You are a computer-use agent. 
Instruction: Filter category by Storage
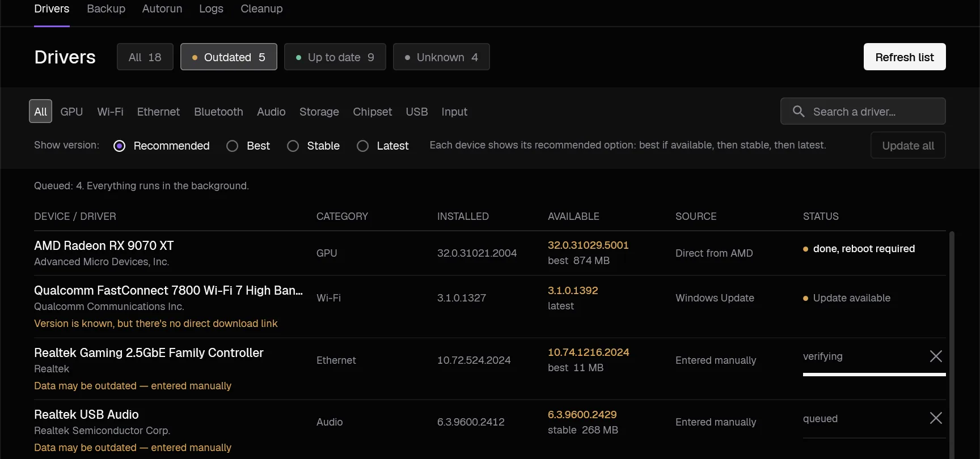pyautogui.click(x=319, y=112)
